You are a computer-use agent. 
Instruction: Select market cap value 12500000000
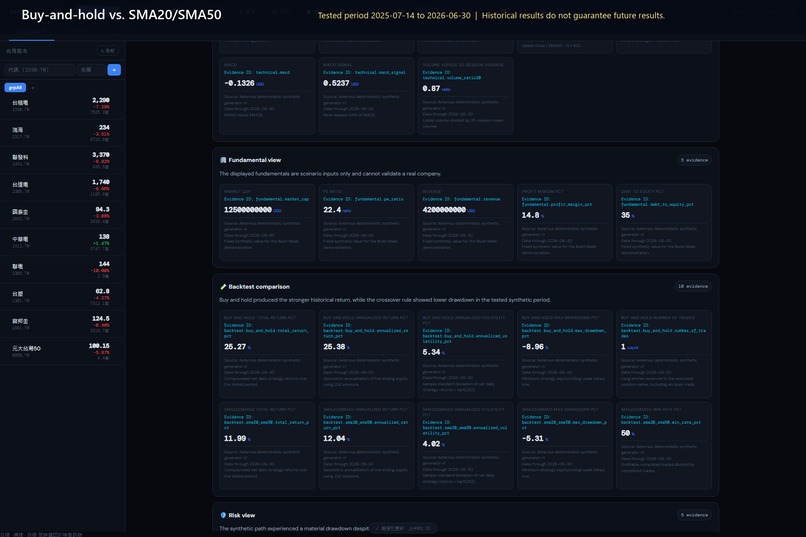tap(248, 210)
